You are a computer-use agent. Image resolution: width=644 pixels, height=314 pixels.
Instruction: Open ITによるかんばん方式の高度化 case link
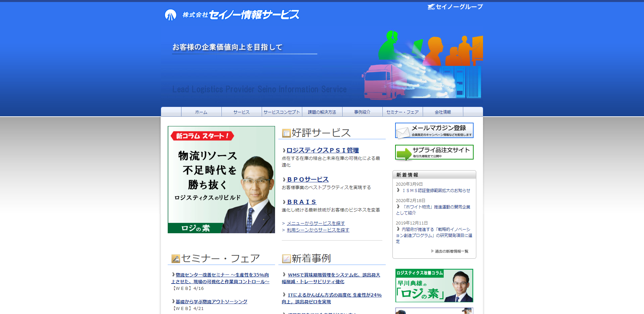332,298
